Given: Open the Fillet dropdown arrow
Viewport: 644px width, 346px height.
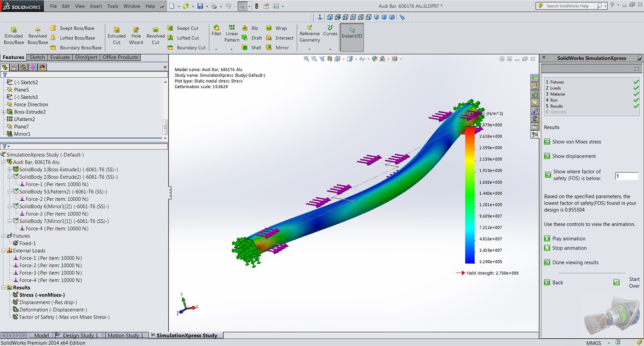Looking at the screenshot, I should click(216, 49).
